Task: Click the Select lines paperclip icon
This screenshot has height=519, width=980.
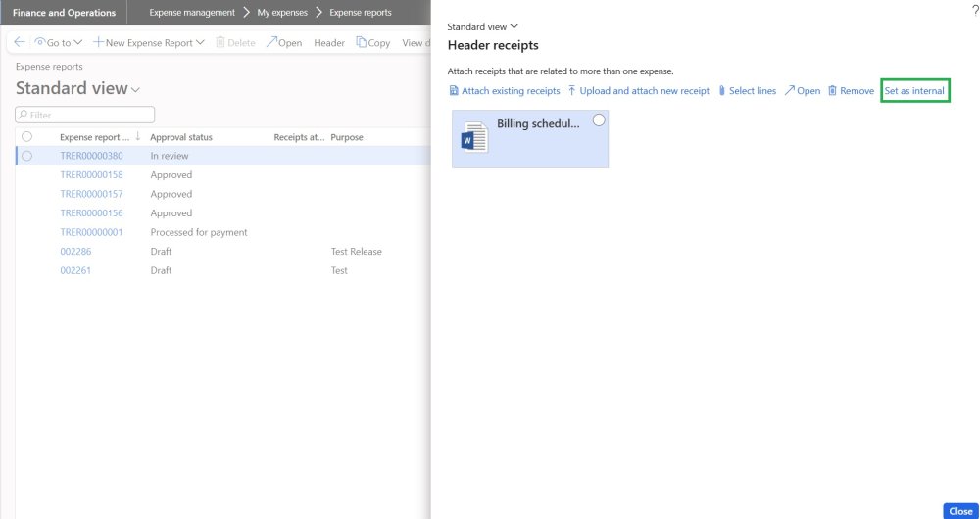Action: tap(722, 91)
